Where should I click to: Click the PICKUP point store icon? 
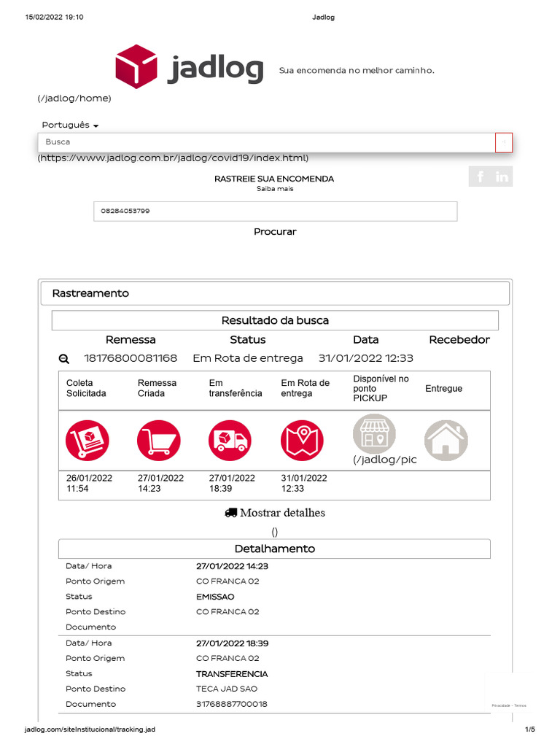point(374,433)
